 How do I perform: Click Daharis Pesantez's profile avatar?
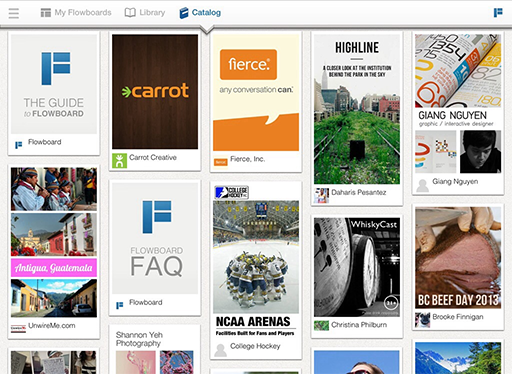pos(321,196)
